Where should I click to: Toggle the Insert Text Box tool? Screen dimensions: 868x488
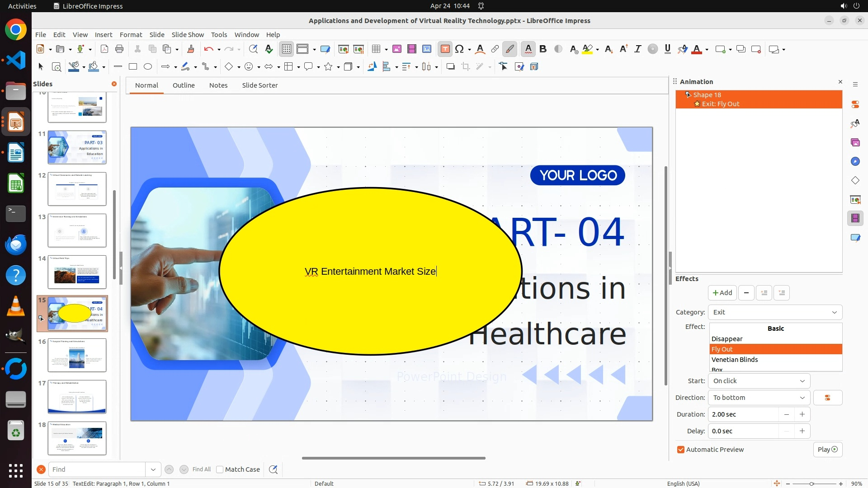(445, 49)
